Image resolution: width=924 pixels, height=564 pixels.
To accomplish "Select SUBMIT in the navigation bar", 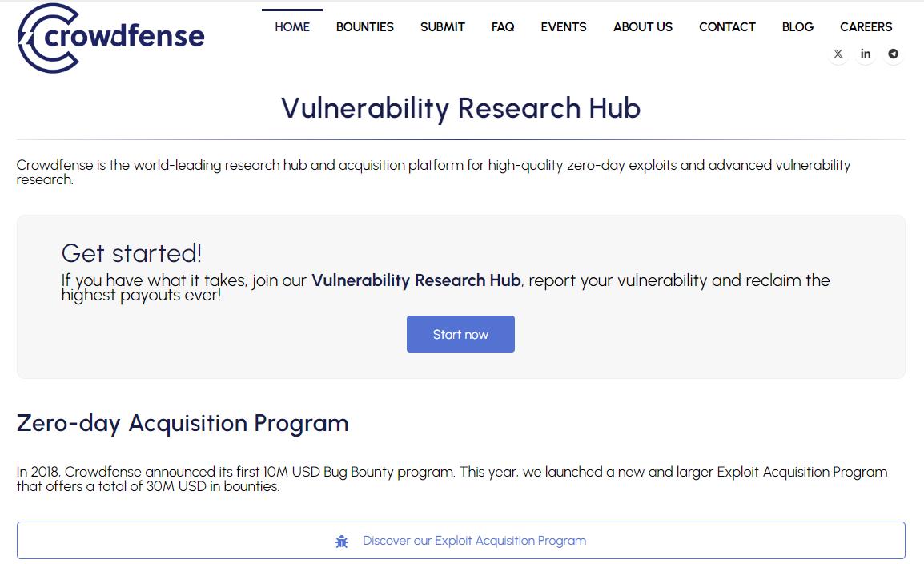I will [x=443, y=27].
